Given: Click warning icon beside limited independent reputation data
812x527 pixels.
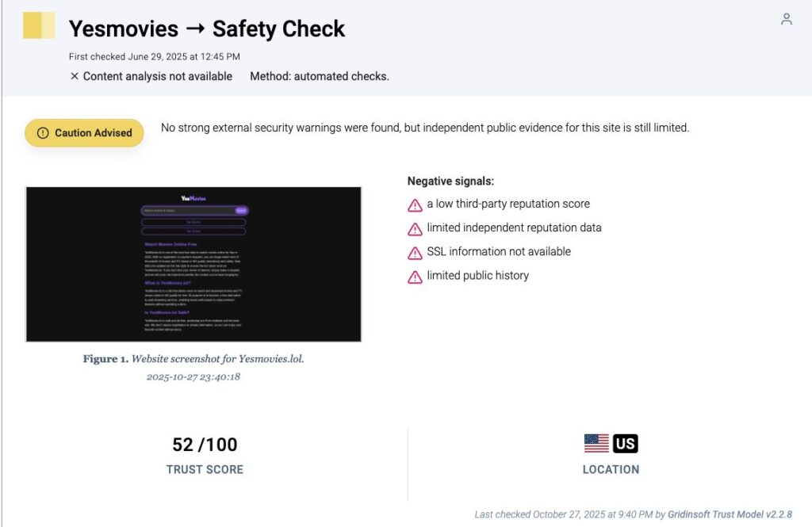Looking at the screenshot, I should [415, 229].
